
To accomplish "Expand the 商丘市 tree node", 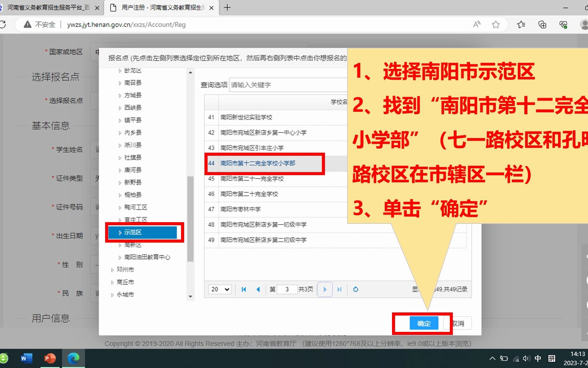I will tap(112, 282).
